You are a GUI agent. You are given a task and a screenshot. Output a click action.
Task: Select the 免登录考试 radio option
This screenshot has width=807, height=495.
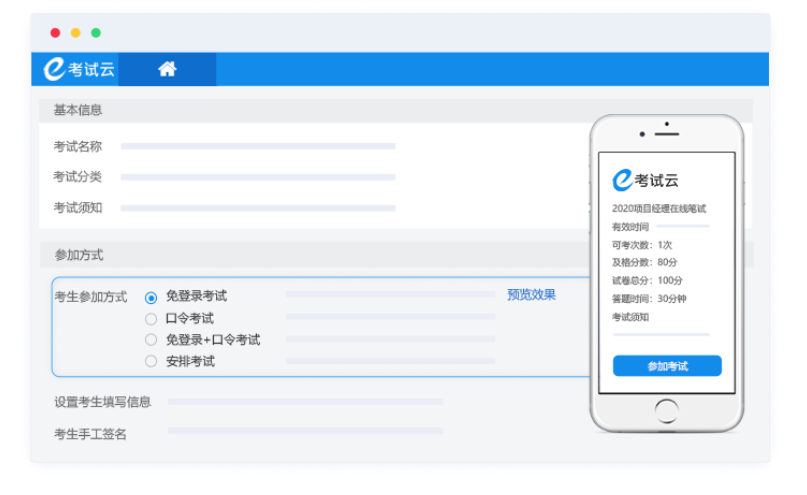click(151, 297)
